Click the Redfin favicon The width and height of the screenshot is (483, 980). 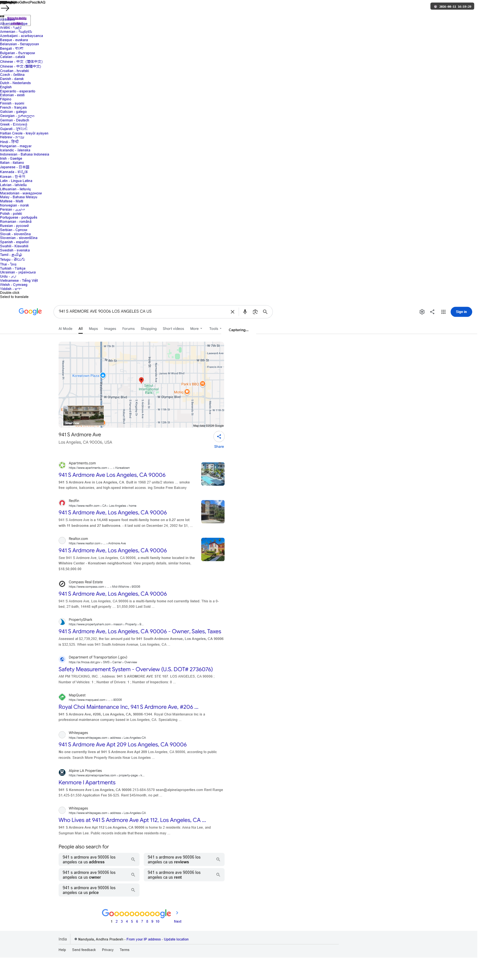click(x=62, y=503)
